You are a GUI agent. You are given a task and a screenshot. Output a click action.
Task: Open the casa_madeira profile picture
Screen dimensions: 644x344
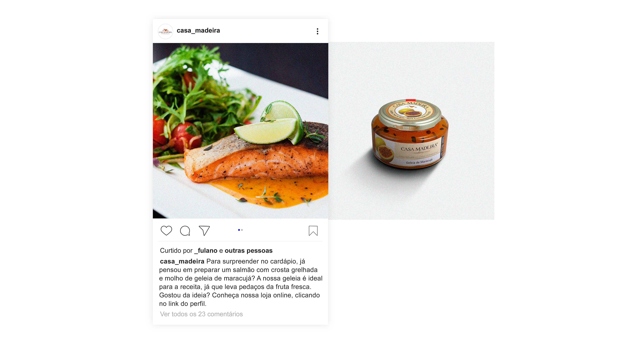click(x=166, y=32)
